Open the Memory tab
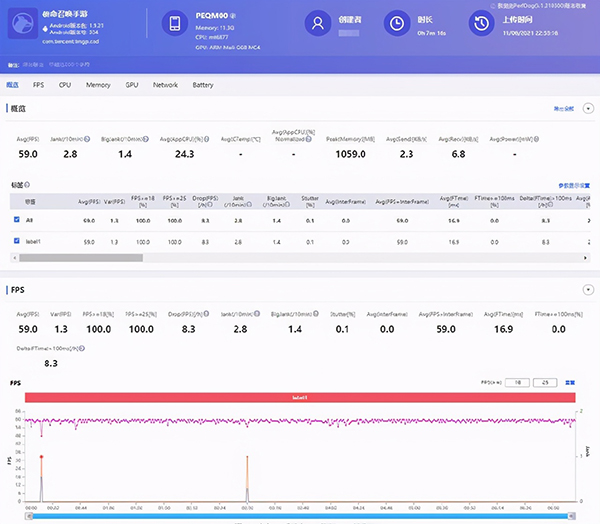The image size is (600, 524). pyautogui.click(x=98, y=85)
